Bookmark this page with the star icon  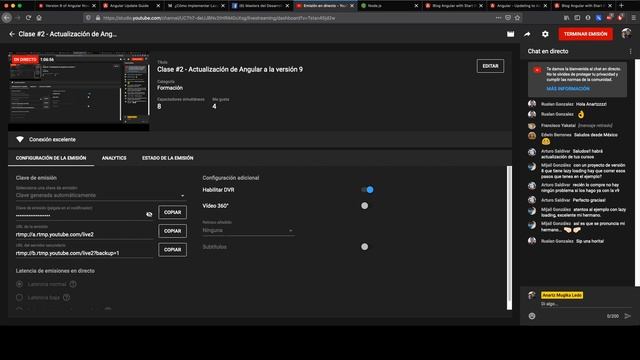(x=518, y=18)
